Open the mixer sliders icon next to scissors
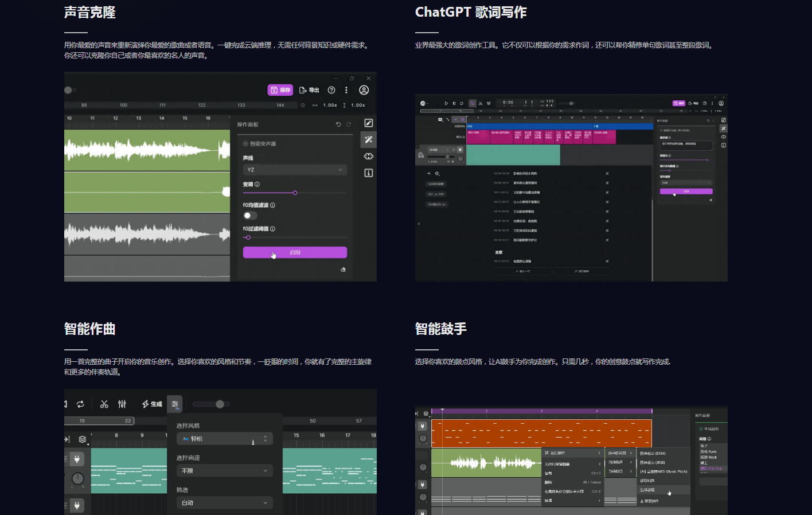This screenshot has height=515, width=812. [122, 404]
